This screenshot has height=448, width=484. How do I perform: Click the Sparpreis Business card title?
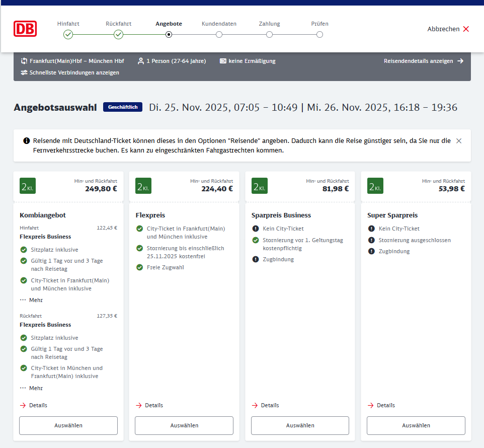tap(281, 215)
